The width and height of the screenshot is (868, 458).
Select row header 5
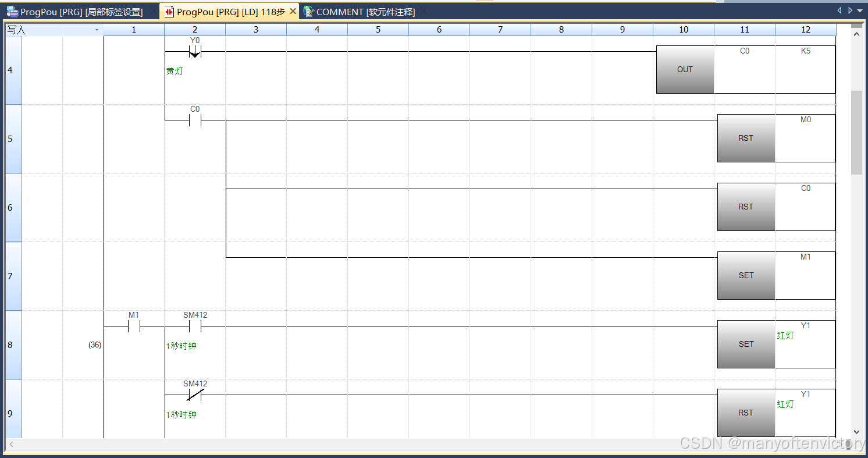[x=13, y=139]
